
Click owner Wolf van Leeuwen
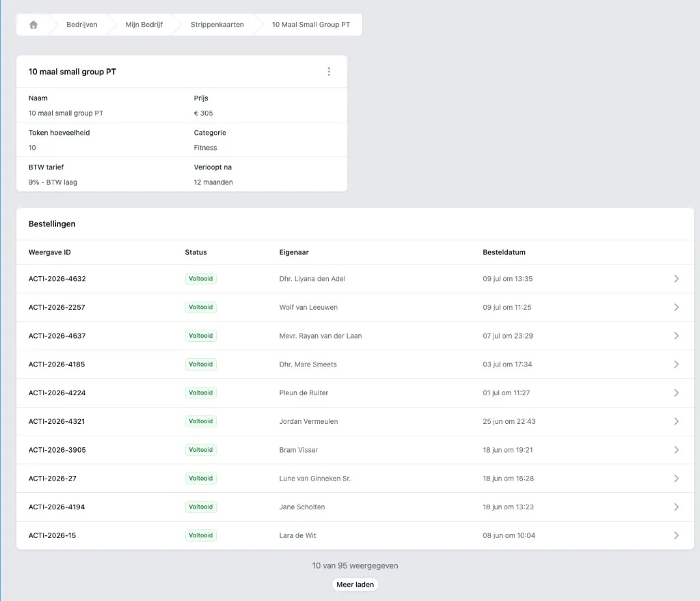click(x=308, y=307)
